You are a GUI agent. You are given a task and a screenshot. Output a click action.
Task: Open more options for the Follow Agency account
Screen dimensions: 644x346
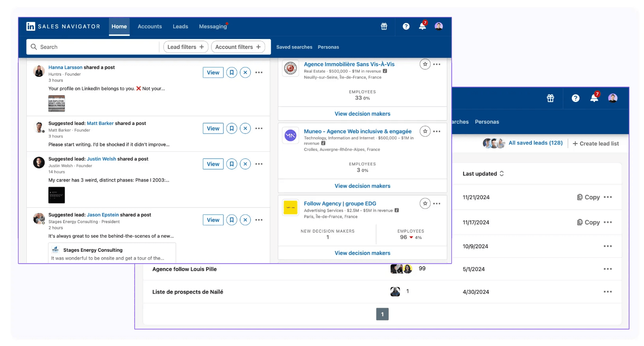point(437,203)
